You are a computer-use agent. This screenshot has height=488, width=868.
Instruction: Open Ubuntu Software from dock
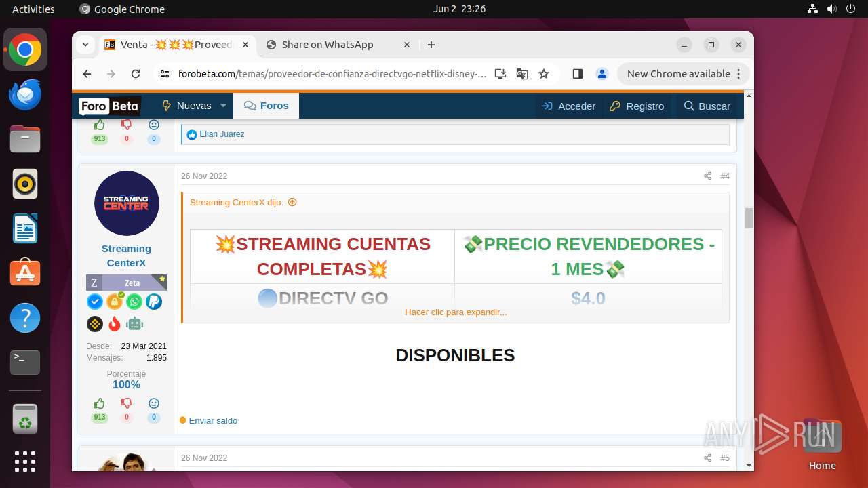point(25,273)
